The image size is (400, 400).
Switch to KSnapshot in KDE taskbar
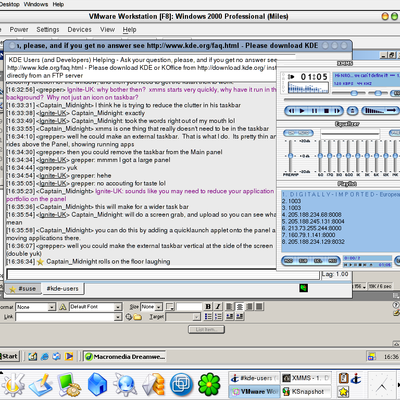tap(306, 391)
